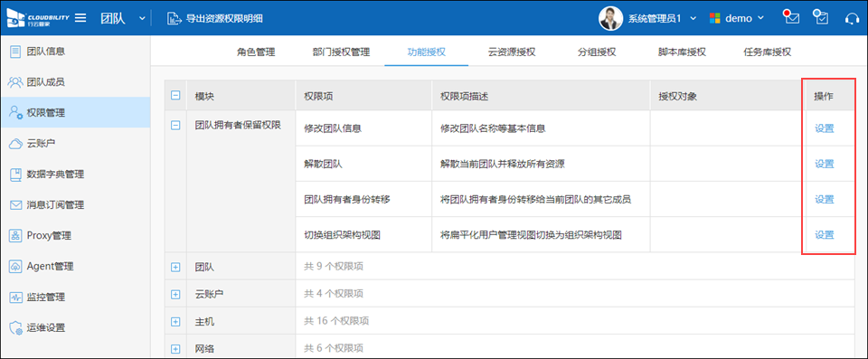Click the headset support icon
Viewport: 868px width, 359px height.
(852, 18)
